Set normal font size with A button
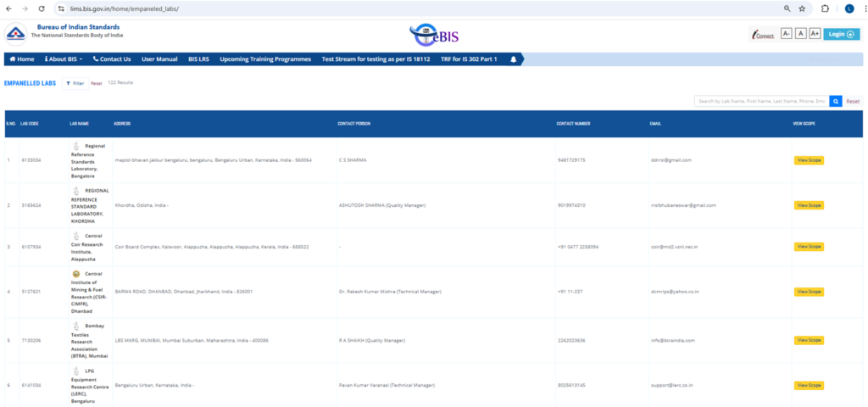 pyautogui.click(x=800, y=34)
